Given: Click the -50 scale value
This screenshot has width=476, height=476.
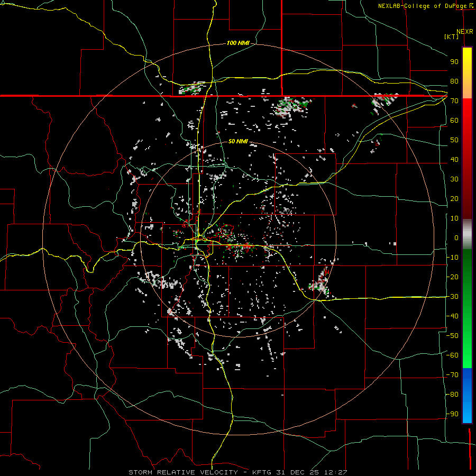Looking at the screenshot, I should [x=452, y=336].
